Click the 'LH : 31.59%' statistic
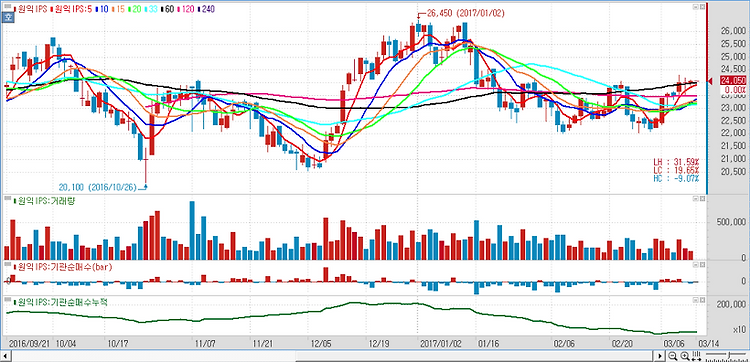The image size is (750, 362). point(676,162)
